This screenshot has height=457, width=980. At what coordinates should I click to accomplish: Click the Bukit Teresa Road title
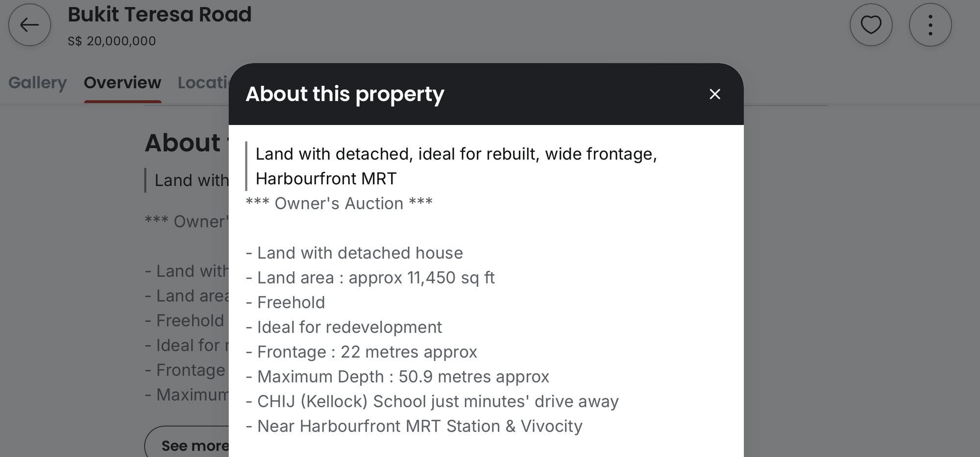pyautogui.click(x=159, y=15)
